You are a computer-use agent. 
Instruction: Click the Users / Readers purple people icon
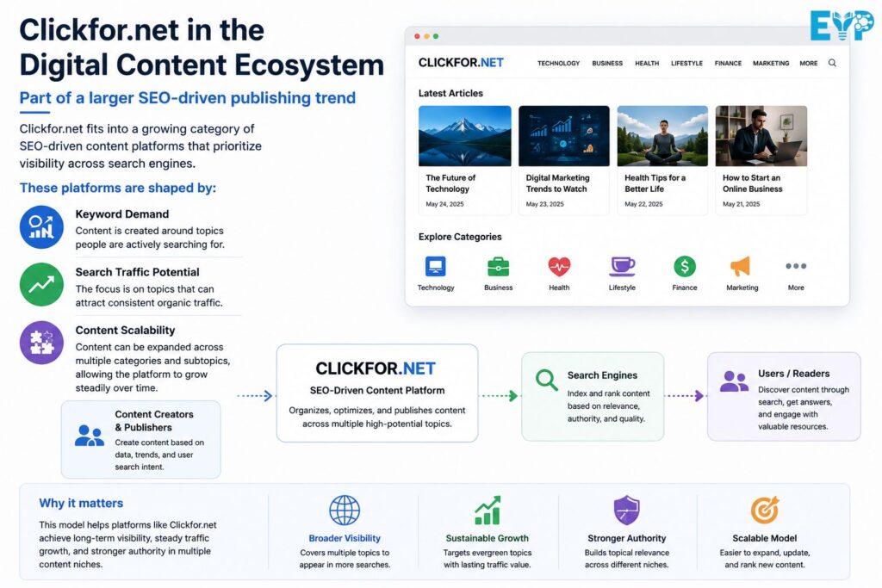(x=734, y=381)
